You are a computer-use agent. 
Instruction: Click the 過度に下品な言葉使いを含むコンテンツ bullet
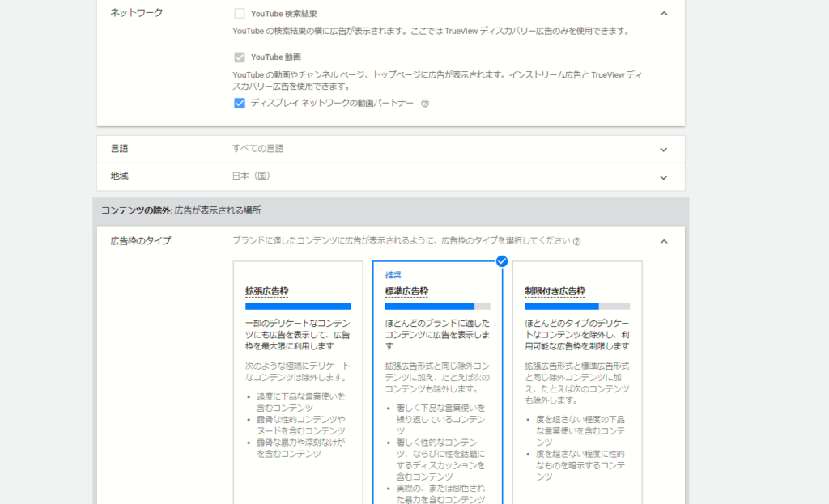pos(301,402)
